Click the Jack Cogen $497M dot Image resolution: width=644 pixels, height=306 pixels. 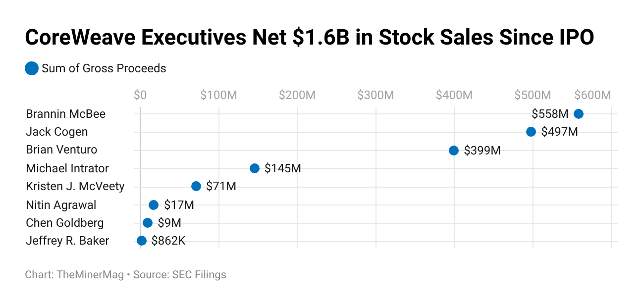tap(531, 132)
